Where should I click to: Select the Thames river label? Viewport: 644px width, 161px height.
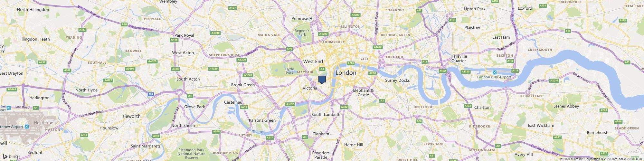(x=259, y=132)
